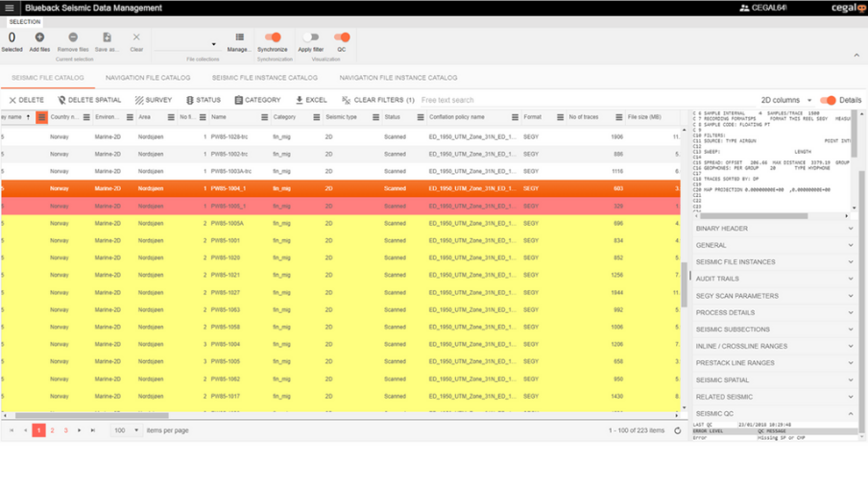Open Format column menu
The height and width of the screenshot is (488, 868).
560,117
